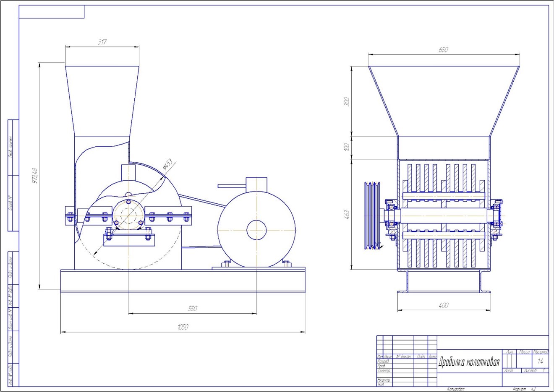This screenshot has height=392, width=554.
Task: Select the Ø453 rotor diameter dimension
Action: click(167, 164)
